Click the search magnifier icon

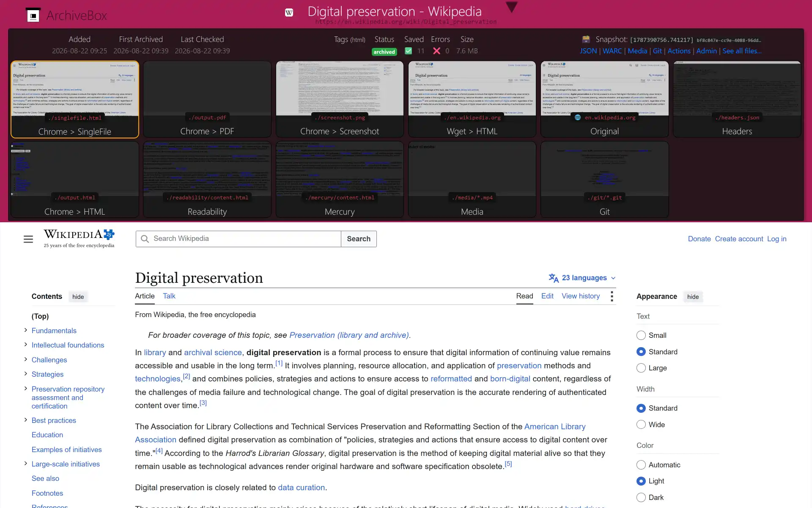(x=145, y=239)
